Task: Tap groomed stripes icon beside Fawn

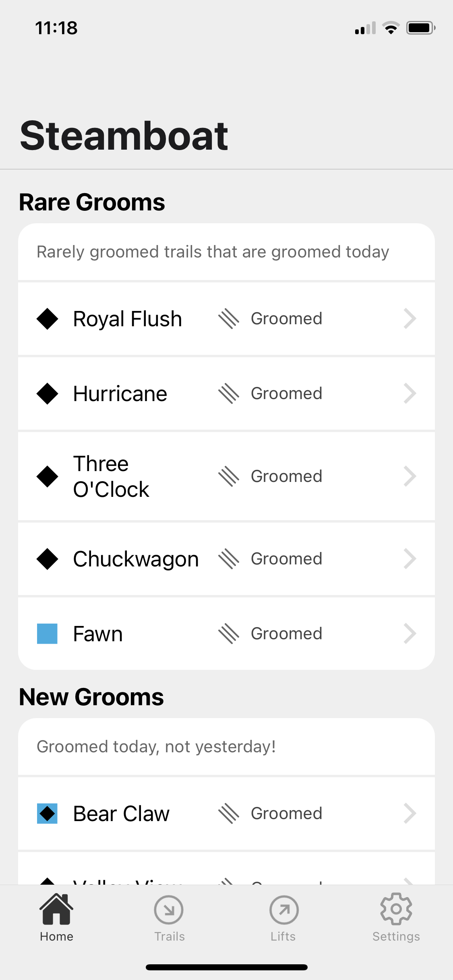Action: tap(229, 634)
